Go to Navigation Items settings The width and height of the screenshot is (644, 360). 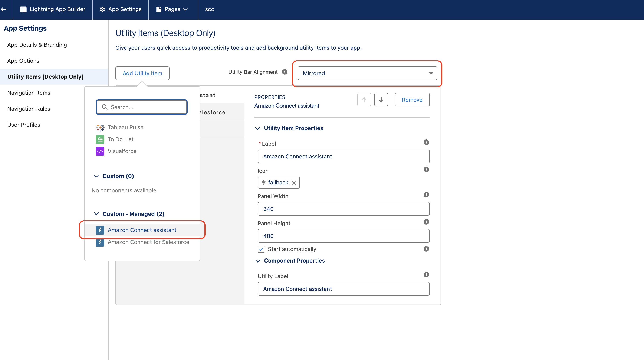click(29, 93)
